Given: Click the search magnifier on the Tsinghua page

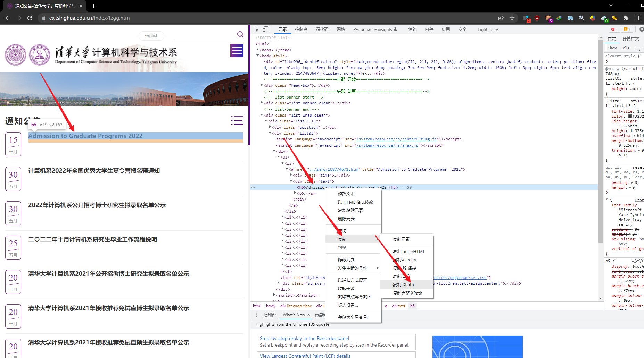Looking at the screenshot, I should tap(240, 34).
